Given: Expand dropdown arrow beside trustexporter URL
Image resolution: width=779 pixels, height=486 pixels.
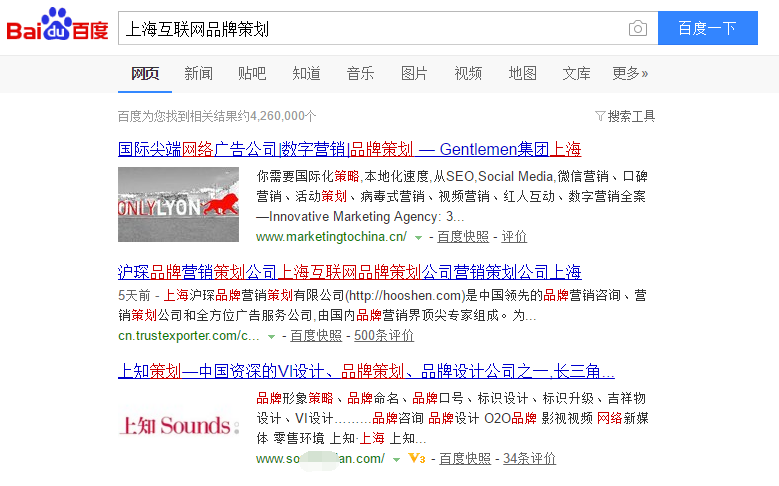Looking at the screenshot, I should [271, 337].
